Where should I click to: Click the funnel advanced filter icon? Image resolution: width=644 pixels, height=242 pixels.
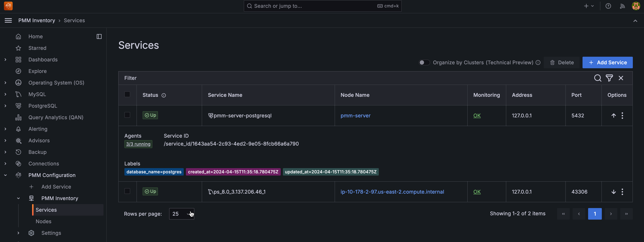coord(609,78)
